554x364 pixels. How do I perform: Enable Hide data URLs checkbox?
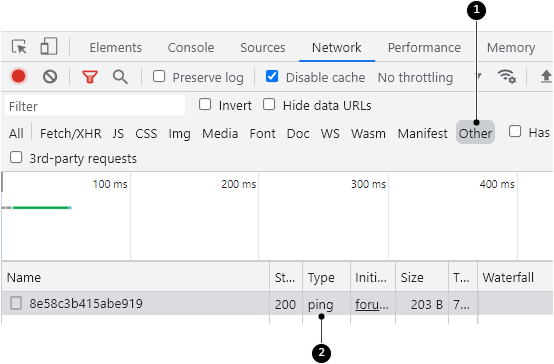269,105
